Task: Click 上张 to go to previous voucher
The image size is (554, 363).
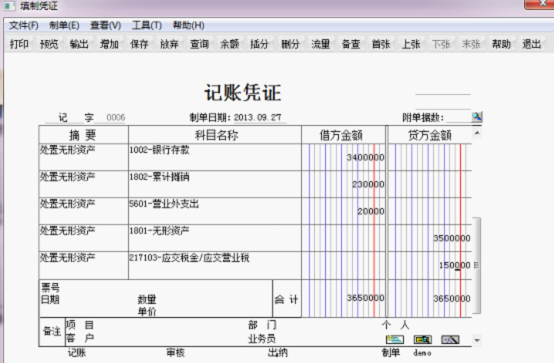Action: tap(411, 44)
